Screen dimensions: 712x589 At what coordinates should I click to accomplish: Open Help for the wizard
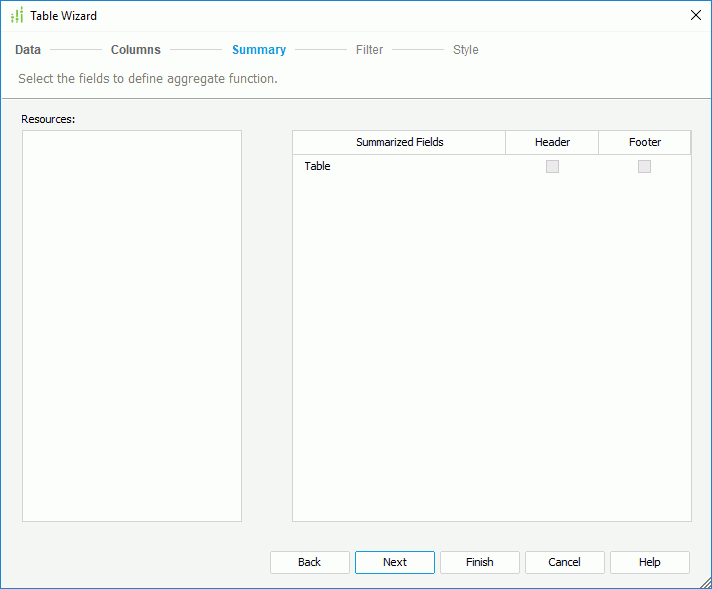(650, 562)
